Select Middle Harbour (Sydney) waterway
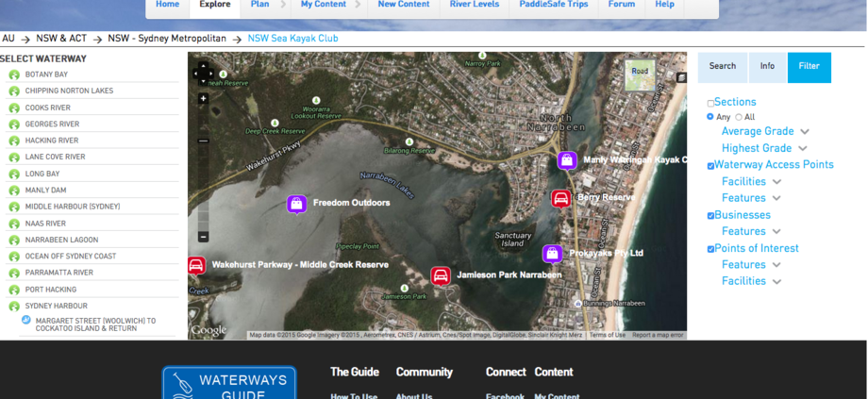The image size is (868, 399). point(73,207)
